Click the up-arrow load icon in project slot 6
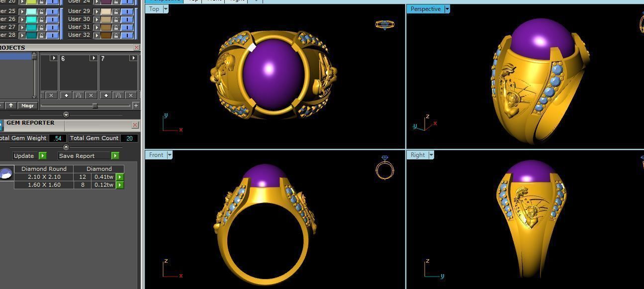This screenshot has height=289, width=644. click(x=66, y=95)
